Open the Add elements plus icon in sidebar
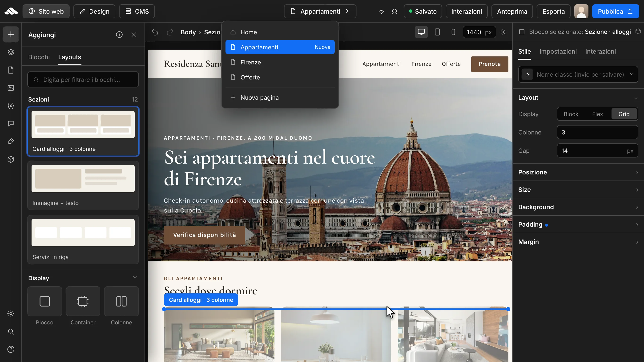The width and height of the screenshot is (644, 362). tap(11, 34)
